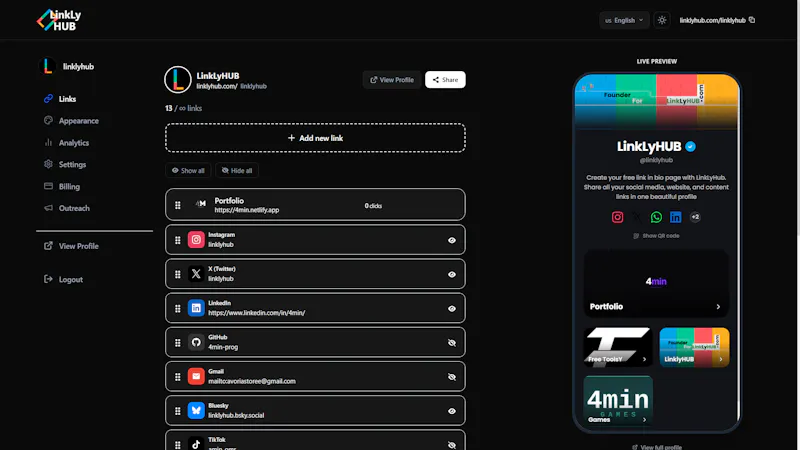Click the linklyhub sidebar avatar

tap(47, 66)
